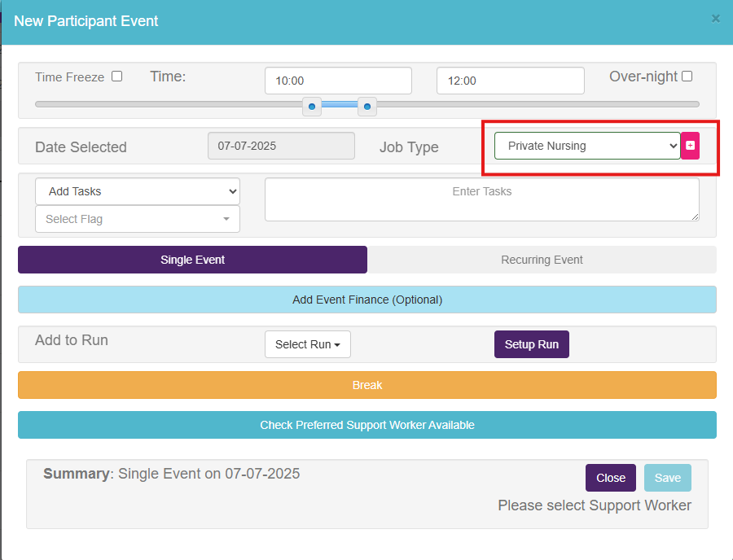733x560 pixels.
Task: Click the blue range between the slider handles
Action: click(340, 105)
